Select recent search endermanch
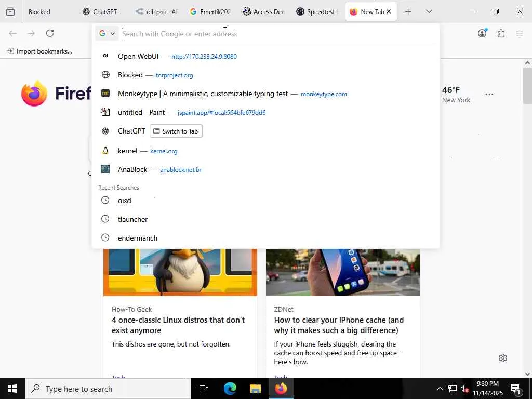Screen dimensions: 532x399 pos(265,238)
